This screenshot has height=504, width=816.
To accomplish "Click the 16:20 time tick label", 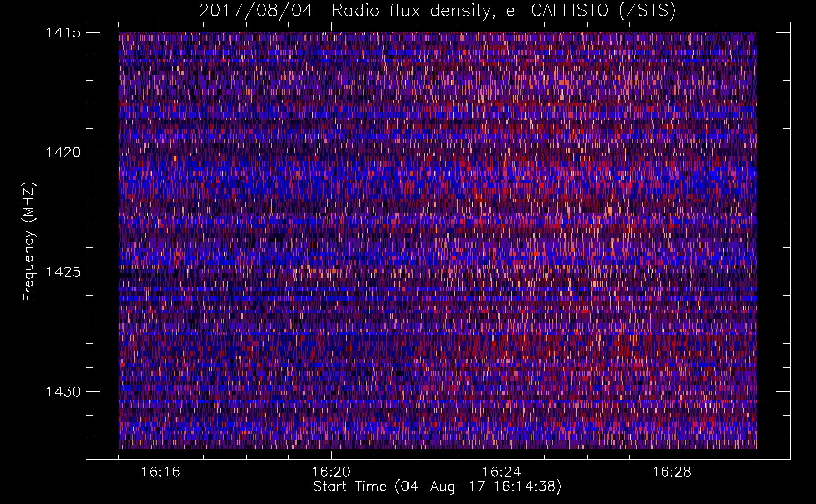I will 331,472.
